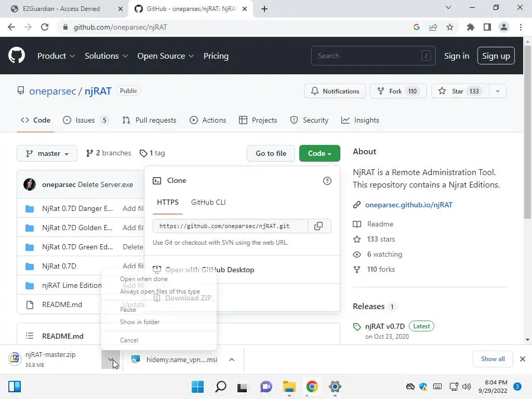Open the Windows Start button
532x399 pixels.
197,387
